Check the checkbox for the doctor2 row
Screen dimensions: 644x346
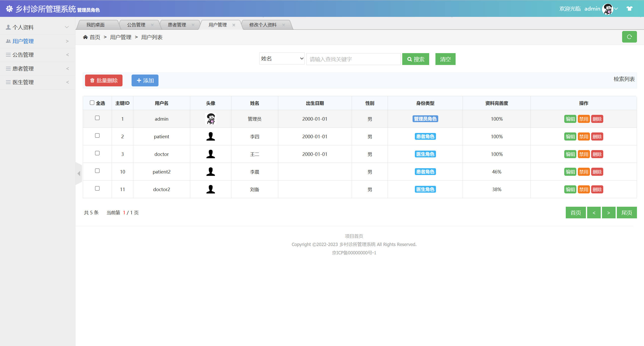pos(97,188)
